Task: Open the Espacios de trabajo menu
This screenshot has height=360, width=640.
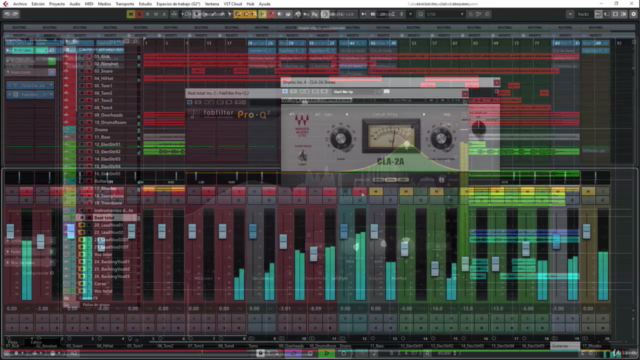Action: 178,4
